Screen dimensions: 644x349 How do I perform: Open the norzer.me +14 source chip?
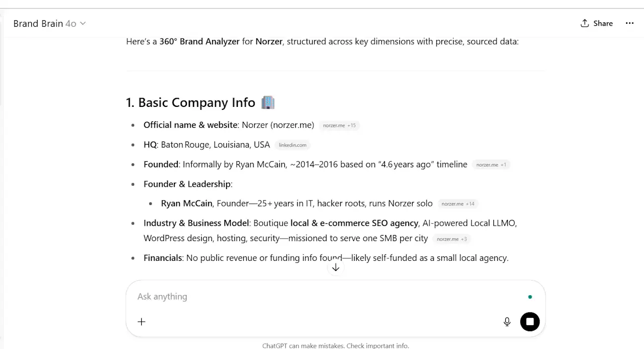458,203
